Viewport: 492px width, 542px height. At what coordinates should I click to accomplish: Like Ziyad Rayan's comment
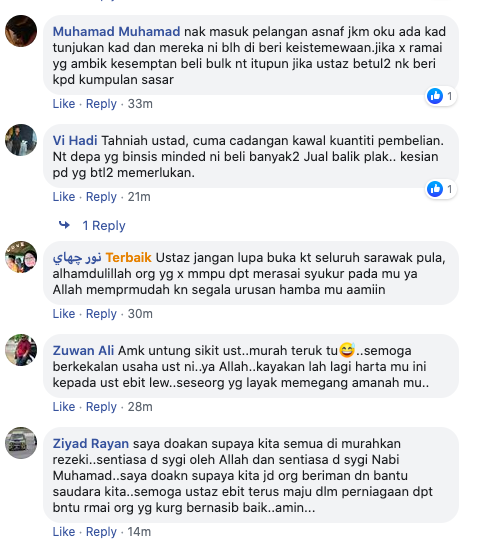[x=64, y=532]
